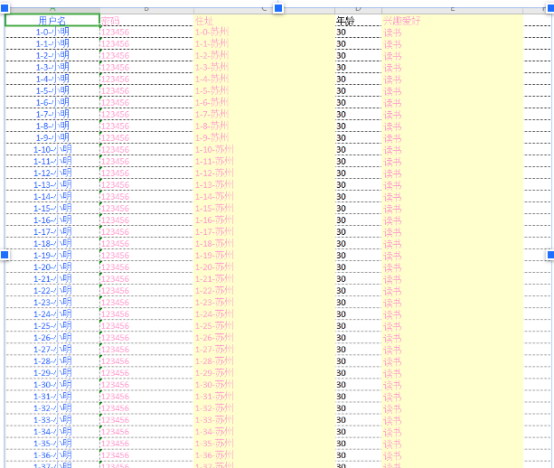Select the 兴趣爱好 header cell
The width and height of the screenshot is (554, 468).
pyautogui.click(x=452, y=20)
